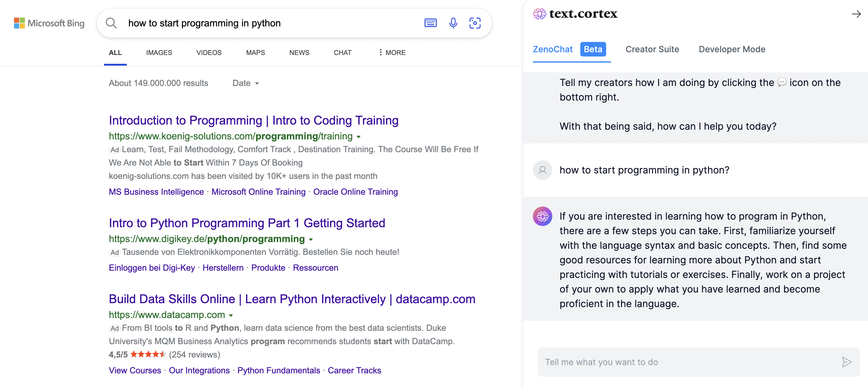Screen dimensions: 868x387
Task: Click the Herstellern sitelink
Action: point(223,268)
